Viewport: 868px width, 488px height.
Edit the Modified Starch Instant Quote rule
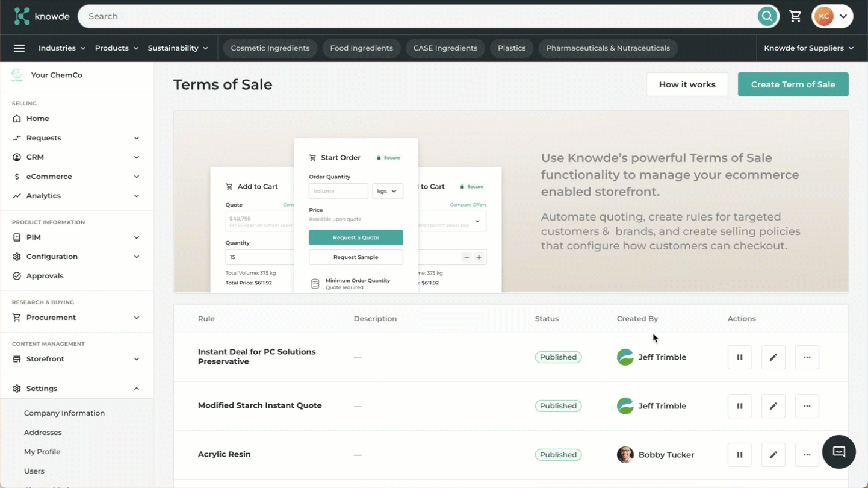point(773,406)
